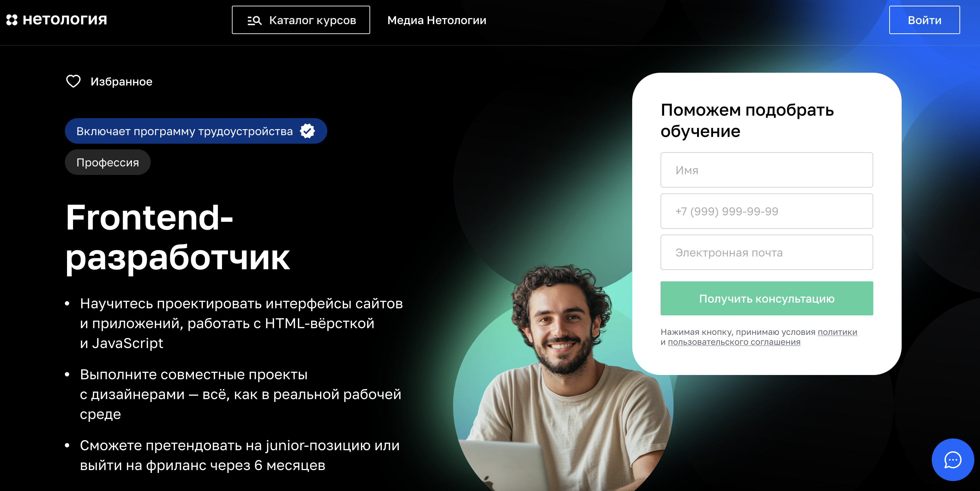Click the Профессия tag
The image size is (980, 491).
pyautogui.click(x=108, y=162)
